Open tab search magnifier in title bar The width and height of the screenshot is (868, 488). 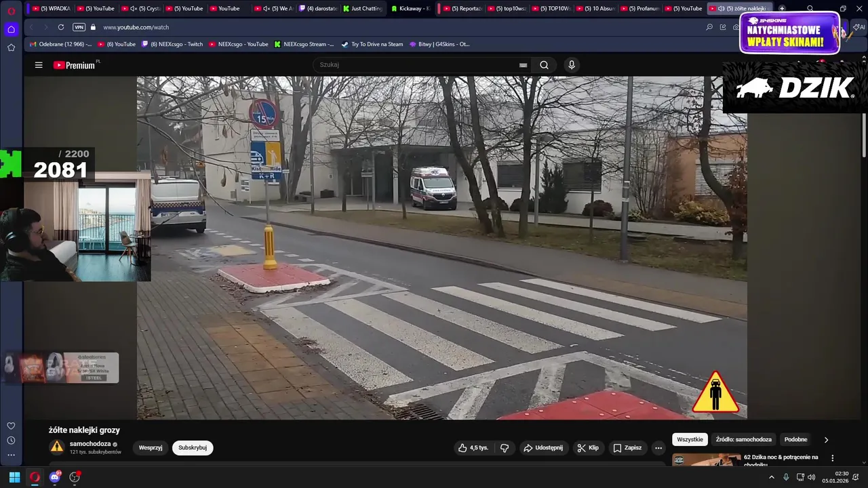pyautogui.click(x=810, y=9)
